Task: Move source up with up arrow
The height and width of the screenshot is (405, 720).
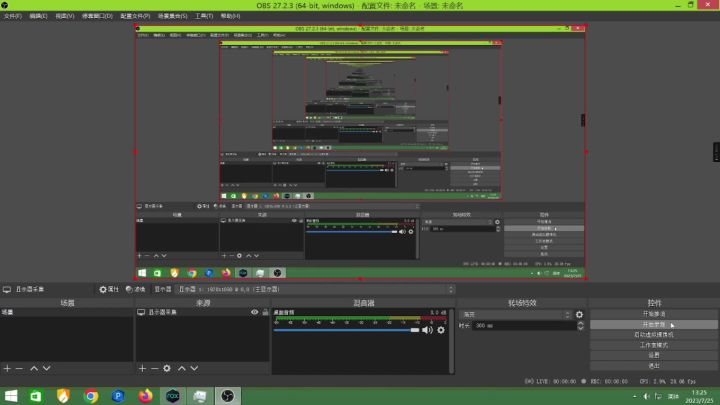Action: 182,368
